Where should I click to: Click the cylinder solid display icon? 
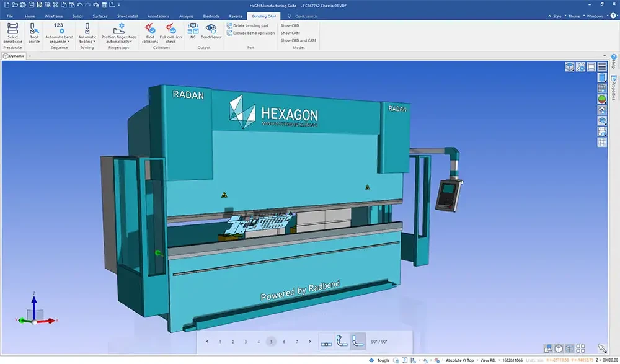[x=602, y=78]
